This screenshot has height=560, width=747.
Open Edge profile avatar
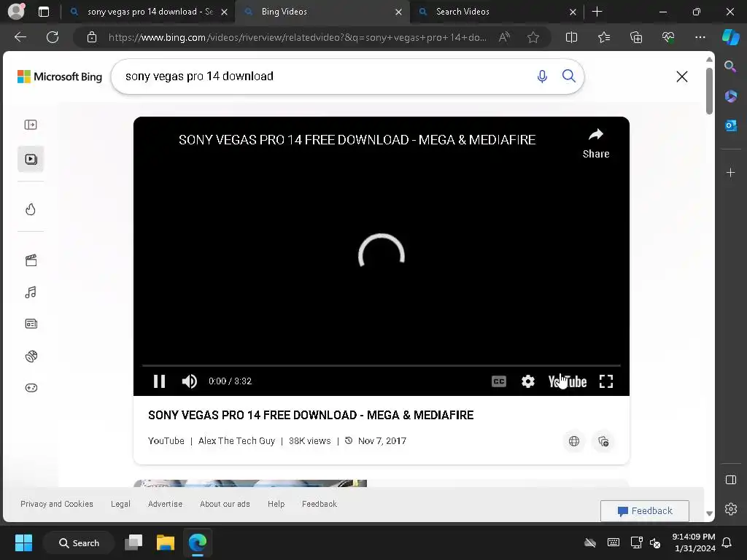[x=16, y=12]
